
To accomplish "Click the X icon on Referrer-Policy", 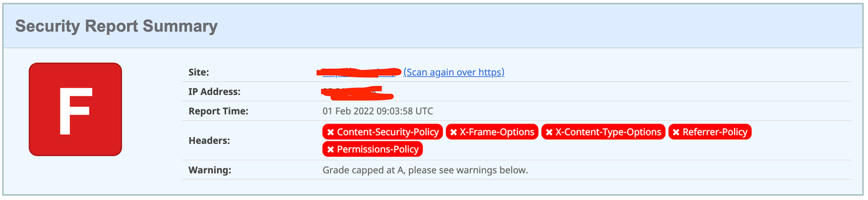I will click(676, 133).
